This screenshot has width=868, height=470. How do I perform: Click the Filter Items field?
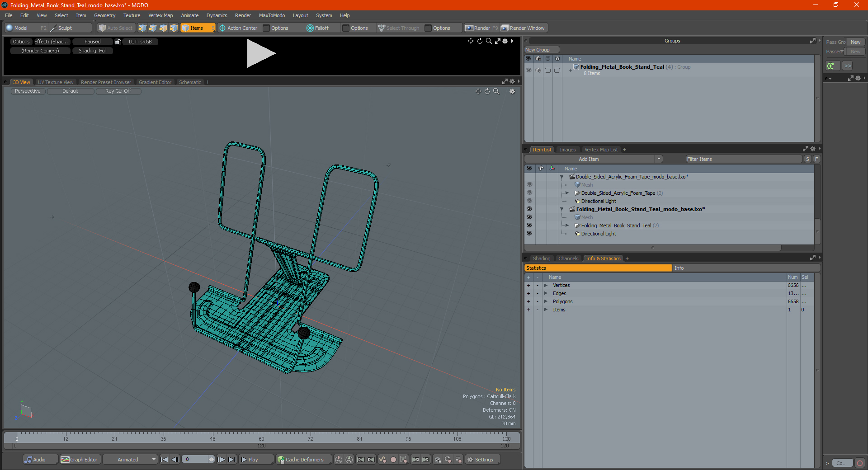[744, 159]
